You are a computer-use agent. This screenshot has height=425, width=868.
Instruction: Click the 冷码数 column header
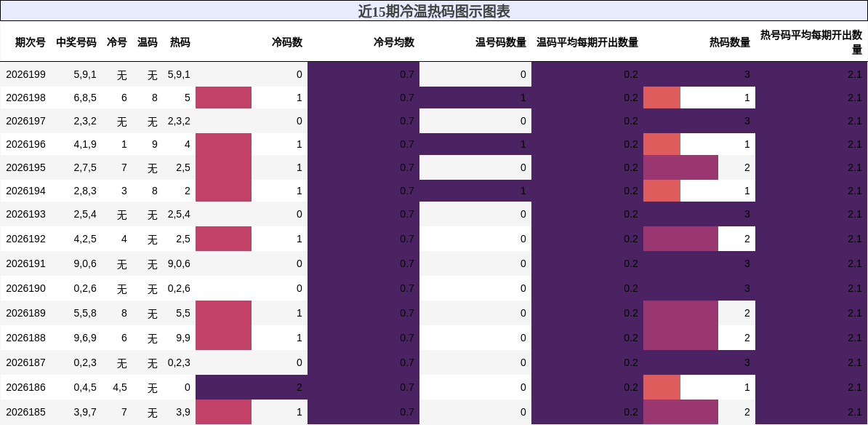point(286,42)
